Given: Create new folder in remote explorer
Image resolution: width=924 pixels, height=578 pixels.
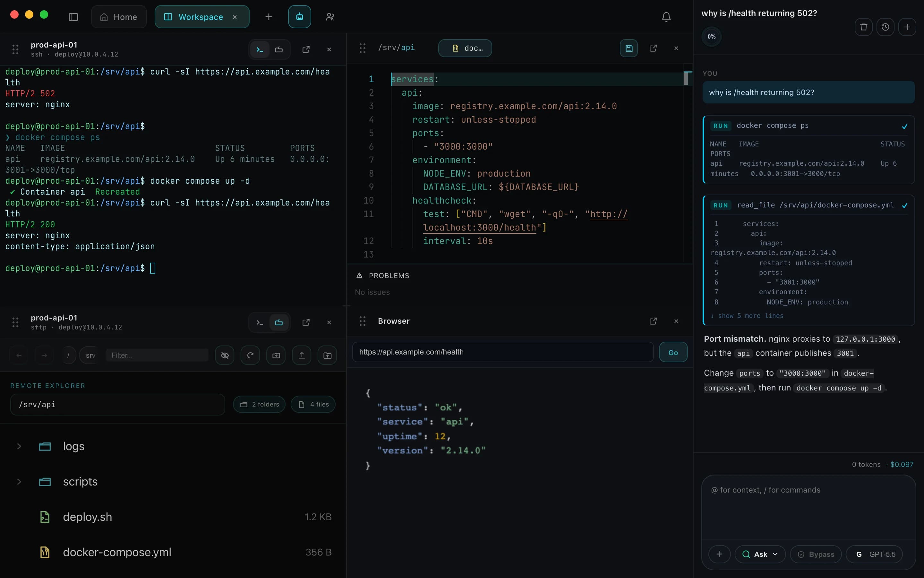Looking at the screenshot, I should tap(276, 355).
